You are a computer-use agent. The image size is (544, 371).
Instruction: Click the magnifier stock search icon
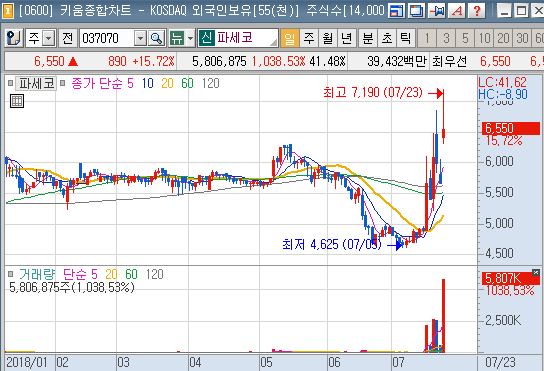tap(156, 38)
